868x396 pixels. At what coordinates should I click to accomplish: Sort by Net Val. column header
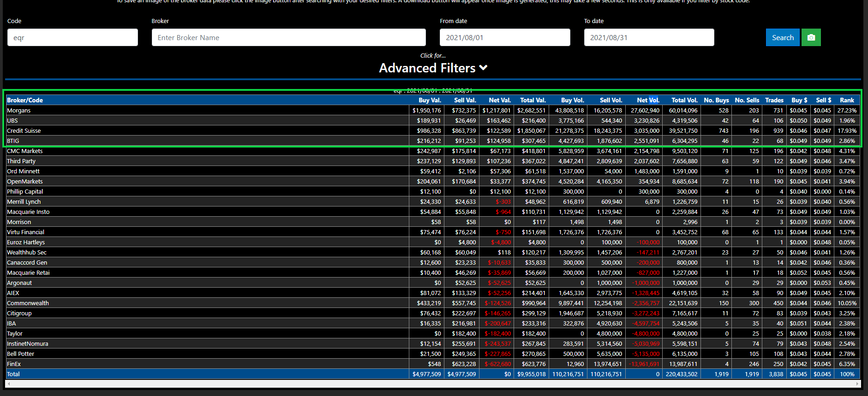500,100
